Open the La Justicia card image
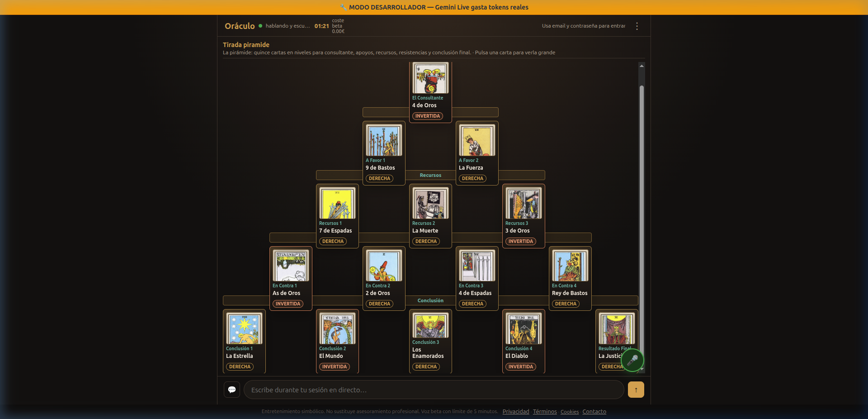 tap(617, 329)
